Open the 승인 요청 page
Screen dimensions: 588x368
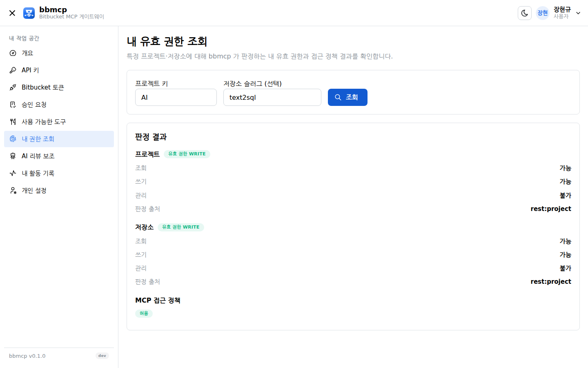click(59, 105)
